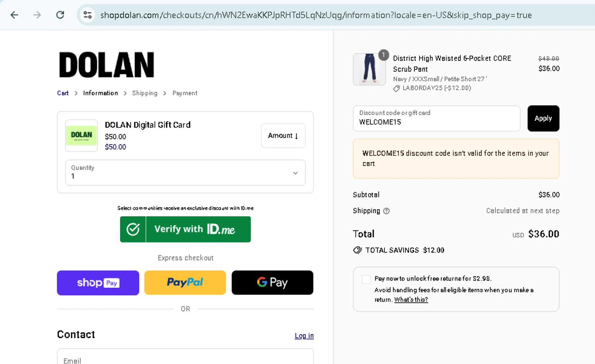The height and width of the screenshot is (364, 595).
Task: Click the browser forward arrow
Action: (x=37, y=15)
